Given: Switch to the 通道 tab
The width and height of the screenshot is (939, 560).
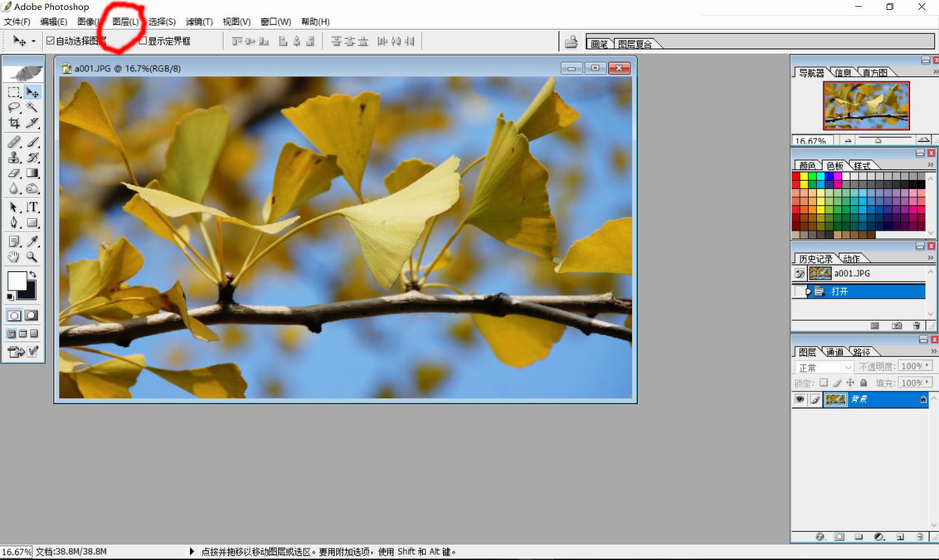Looking at the screenshot, I should coord(834,352).
